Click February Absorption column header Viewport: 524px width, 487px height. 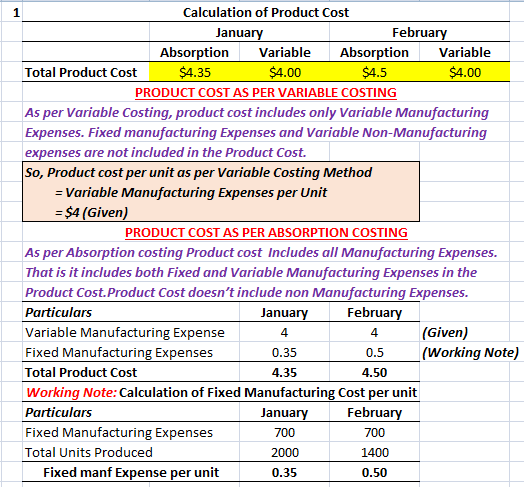(374, 52)
